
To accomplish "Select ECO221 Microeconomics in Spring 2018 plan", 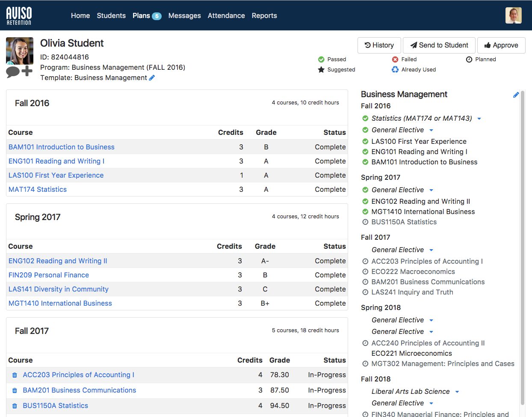I will pos(412,353).
